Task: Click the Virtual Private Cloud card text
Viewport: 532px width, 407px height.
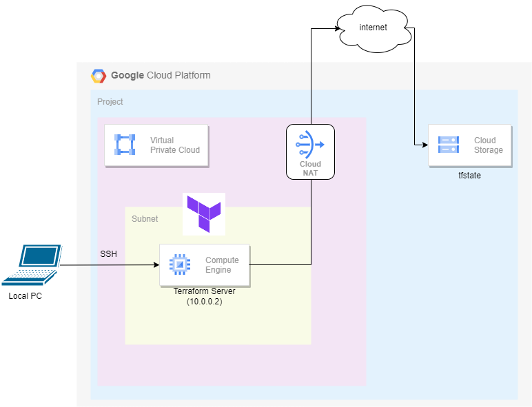Action: 175,145
